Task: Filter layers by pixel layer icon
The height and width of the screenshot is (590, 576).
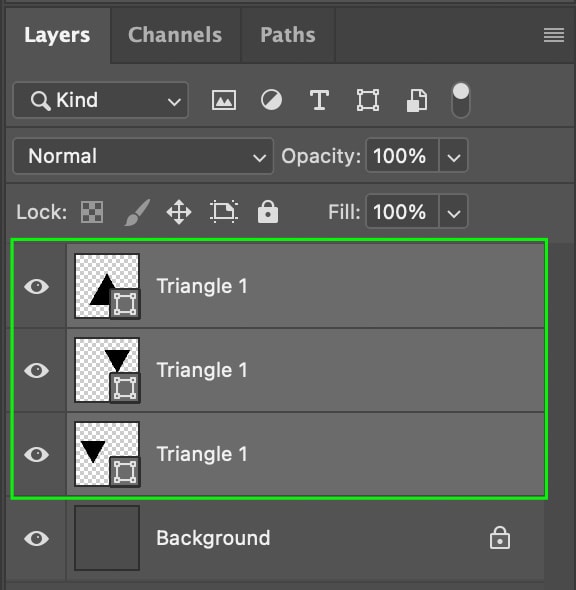Action: [x=224, y=100]
